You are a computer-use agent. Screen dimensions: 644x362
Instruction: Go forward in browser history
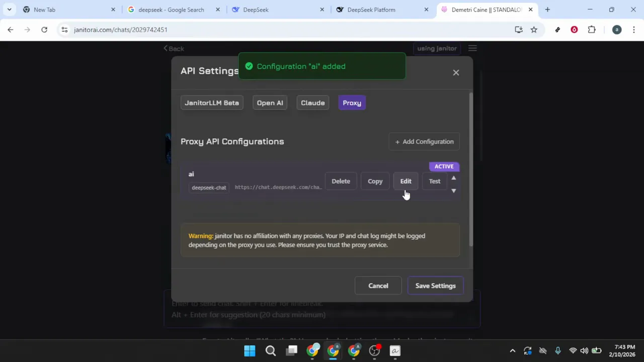point(28,30)
